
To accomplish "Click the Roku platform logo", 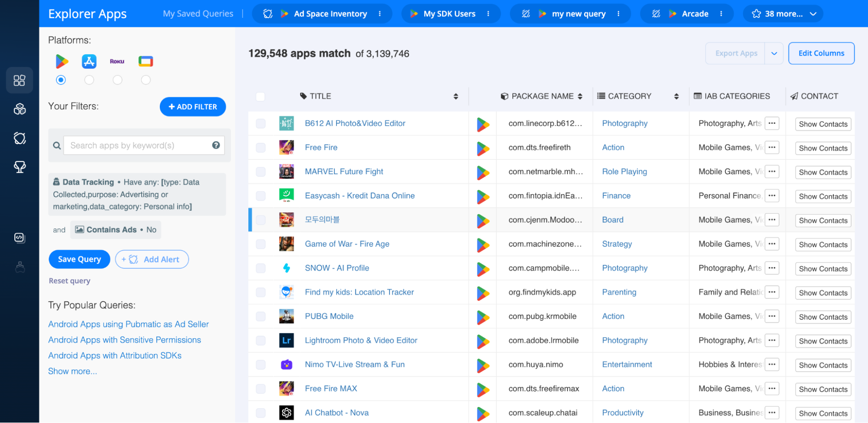I will click(117, 61).
